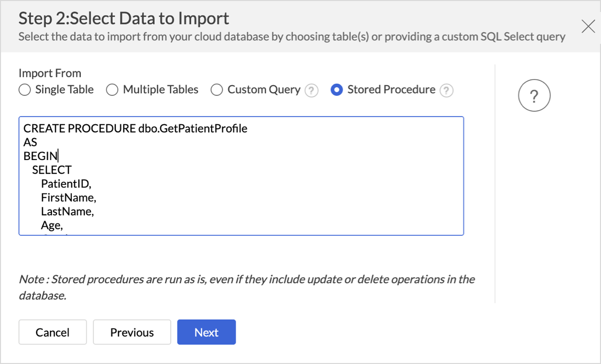
Task: Click the BEGIN keyword in the editor
Action: coord(40,156)
